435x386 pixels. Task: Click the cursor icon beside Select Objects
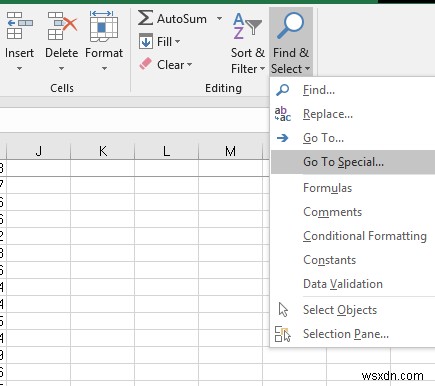tap(283, 310)
